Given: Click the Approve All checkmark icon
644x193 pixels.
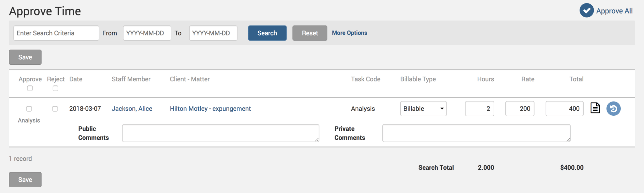Looking at the screenshot, I should (x=586, y=11).
